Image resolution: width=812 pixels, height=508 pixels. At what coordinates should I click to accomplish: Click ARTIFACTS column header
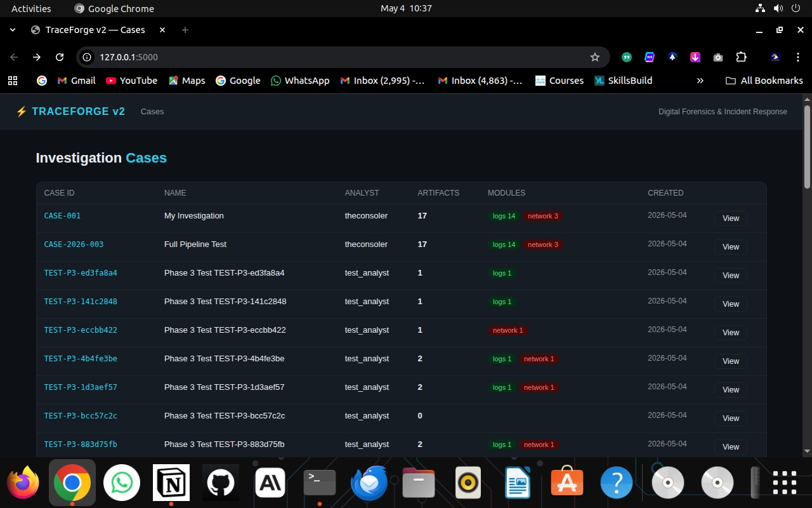(438, 193)
